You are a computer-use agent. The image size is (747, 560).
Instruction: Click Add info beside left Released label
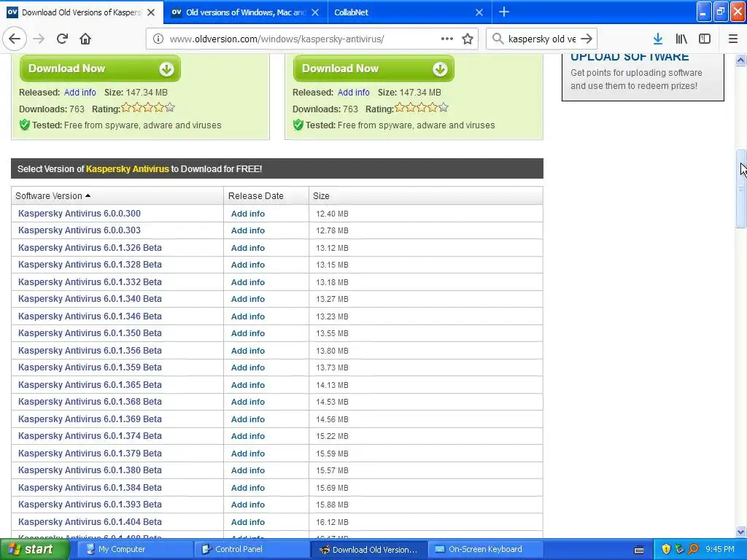[80, 93]
